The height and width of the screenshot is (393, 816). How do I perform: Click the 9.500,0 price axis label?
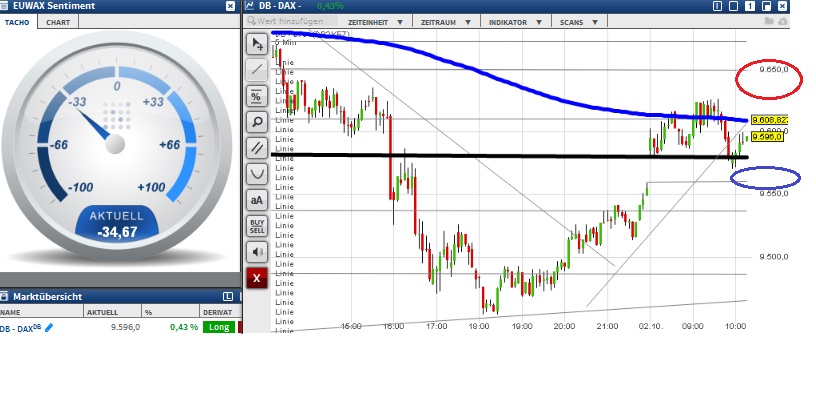tap(773, 257)
